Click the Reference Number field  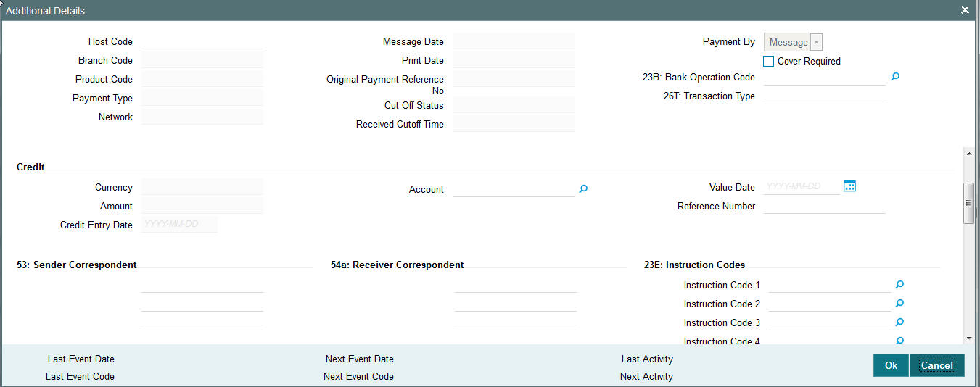(x=825, y=206)
